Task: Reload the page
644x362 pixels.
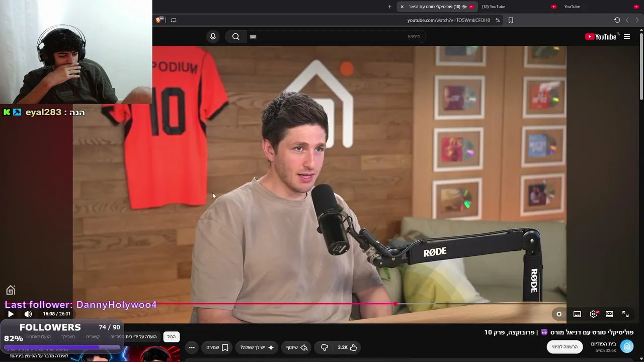Action: point(617,20)
